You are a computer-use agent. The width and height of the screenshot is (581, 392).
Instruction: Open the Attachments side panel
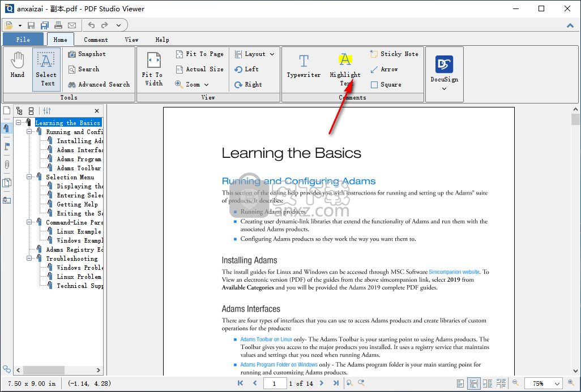(7, 165)
